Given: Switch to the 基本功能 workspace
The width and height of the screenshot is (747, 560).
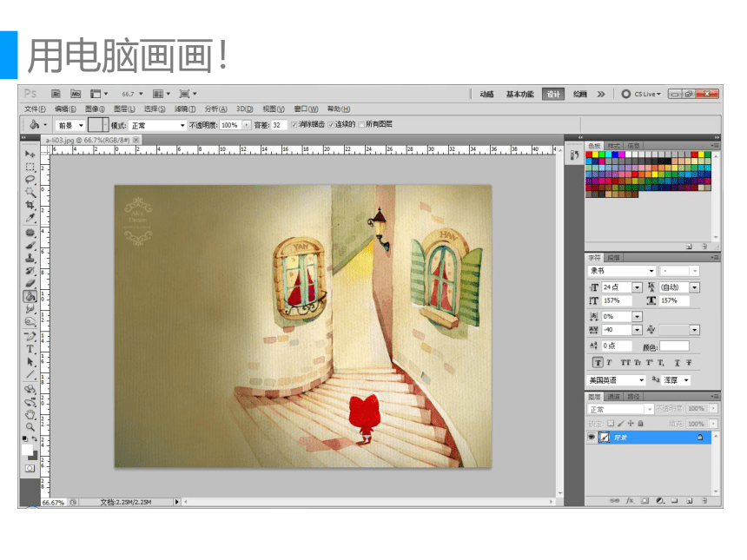Looking at the screenshot, I should pyautogui.click(x=519, y=94).
